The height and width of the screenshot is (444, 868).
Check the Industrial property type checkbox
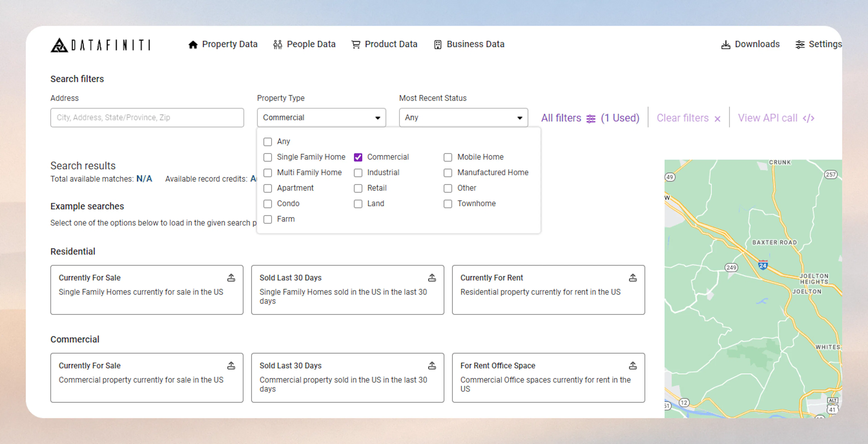point(358,173)
